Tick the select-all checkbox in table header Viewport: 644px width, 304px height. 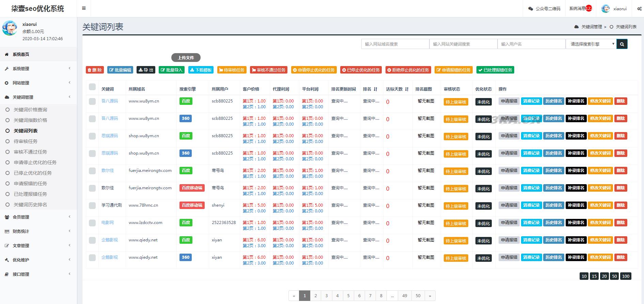tap(92, 87)
